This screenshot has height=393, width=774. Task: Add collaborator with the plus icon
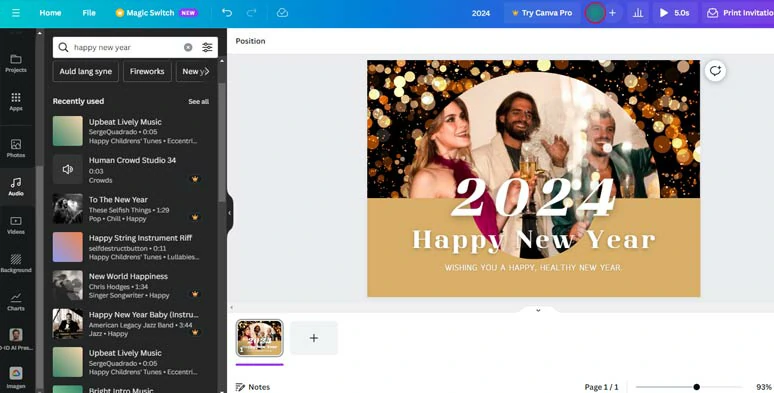click(613, 13)
